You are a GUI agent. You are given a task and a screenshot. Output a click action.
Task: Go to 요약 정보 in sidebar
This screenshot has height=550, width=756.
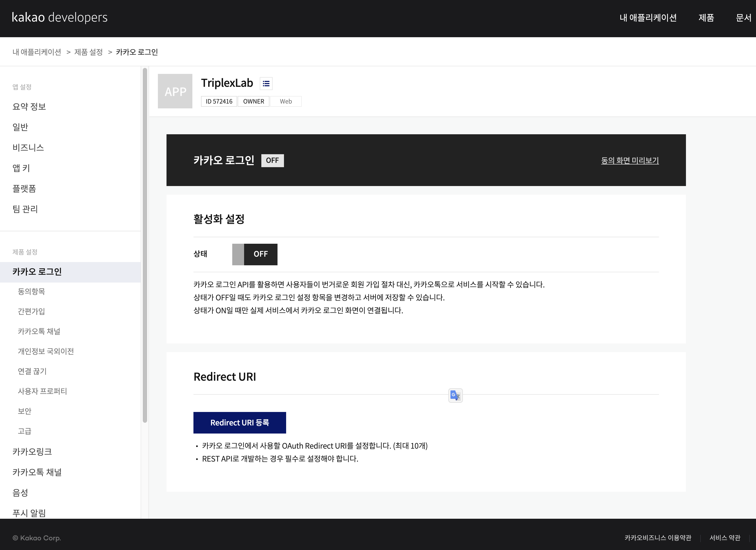pos(29,107)
